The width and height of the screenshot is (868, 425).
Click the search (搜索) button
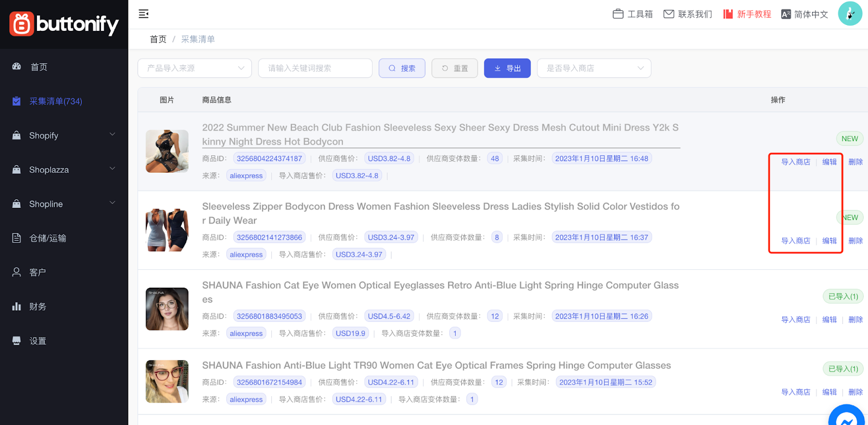[402, 68]
